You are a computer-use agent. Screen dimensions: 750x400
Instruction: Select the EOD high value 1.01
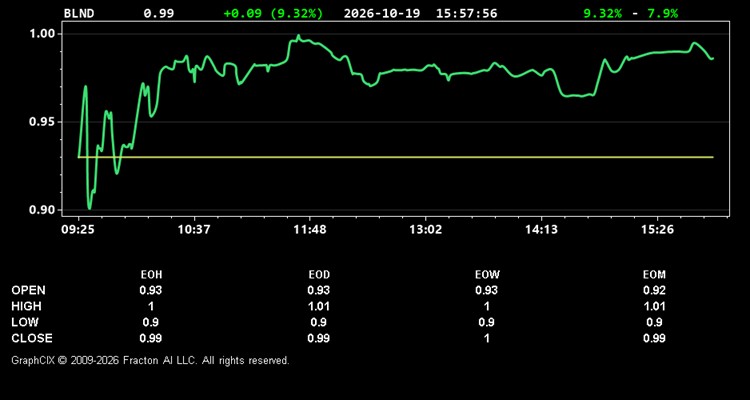319,306
